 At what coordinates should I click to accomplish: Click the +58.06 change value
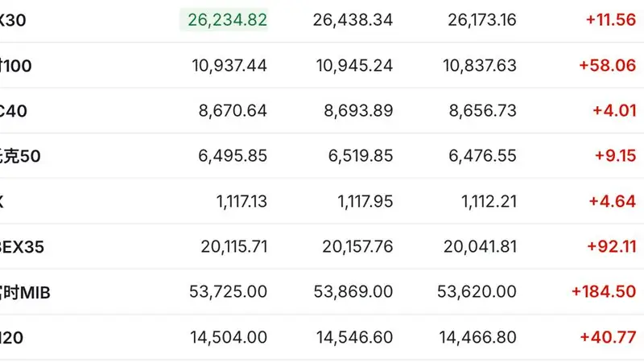[608, 65]
